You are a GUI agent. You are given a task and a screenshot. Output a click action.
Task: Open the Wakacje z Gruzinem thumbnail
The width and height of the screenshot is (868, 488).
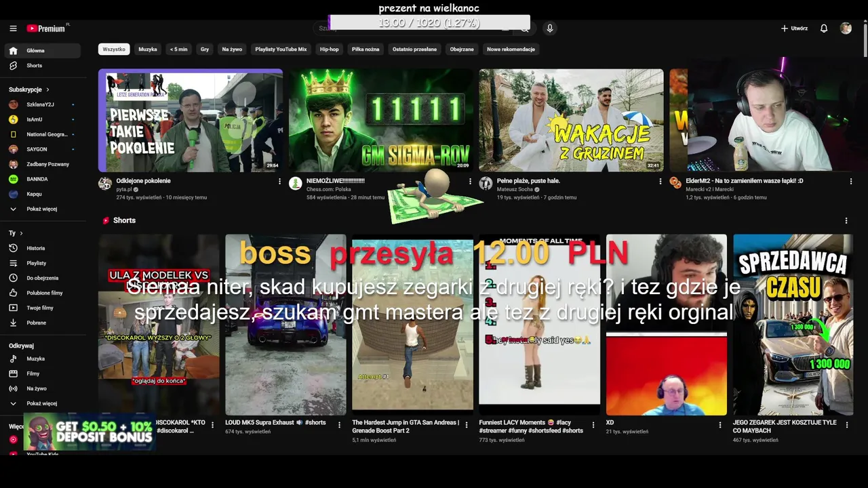(x=571, y=120)
